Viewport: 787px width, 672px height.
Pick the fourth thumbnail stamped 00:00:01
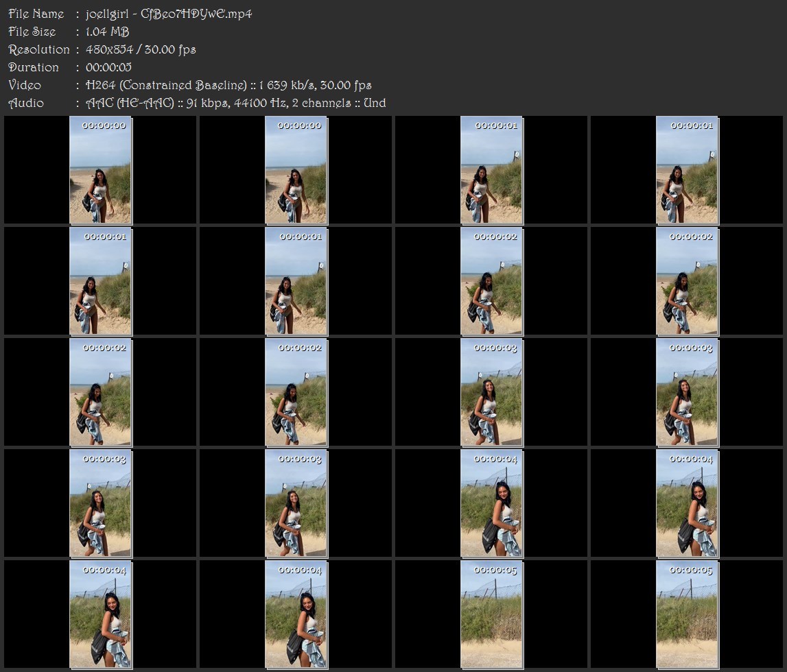pyautogui.click(x=296, y=281)
